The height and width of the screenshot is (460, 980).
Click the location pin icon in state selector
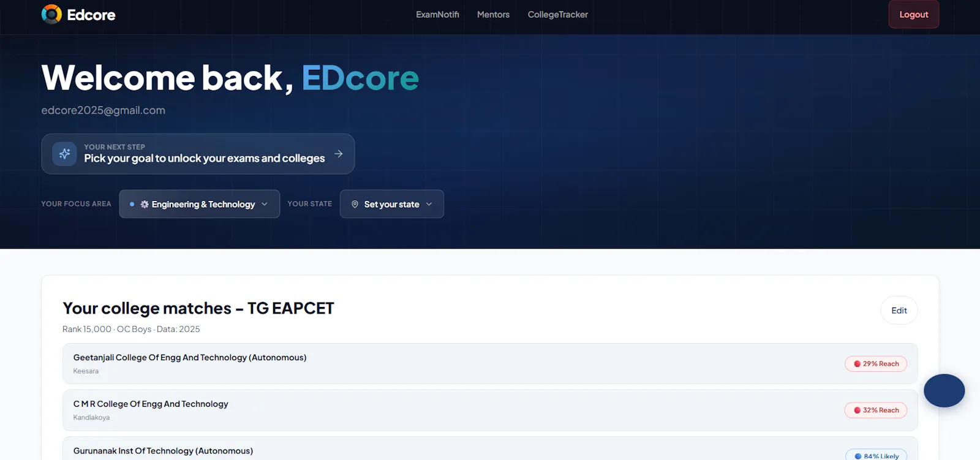click(355, 204)
